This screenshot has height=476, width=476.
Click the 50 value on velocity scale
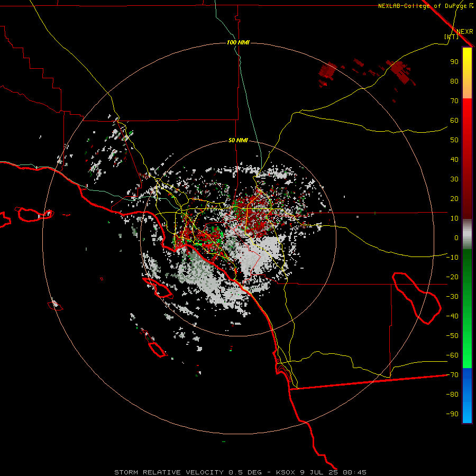point(454,140)
